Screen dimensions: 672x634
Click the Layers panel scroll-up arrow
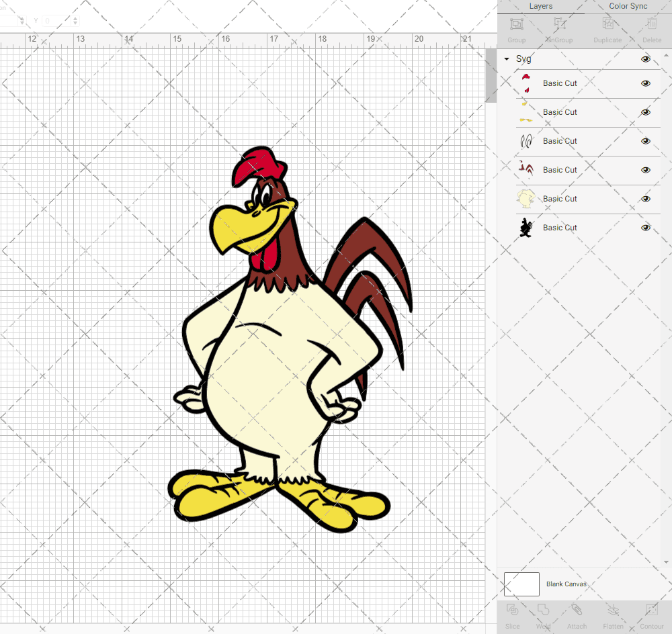[x=665, y=56]
